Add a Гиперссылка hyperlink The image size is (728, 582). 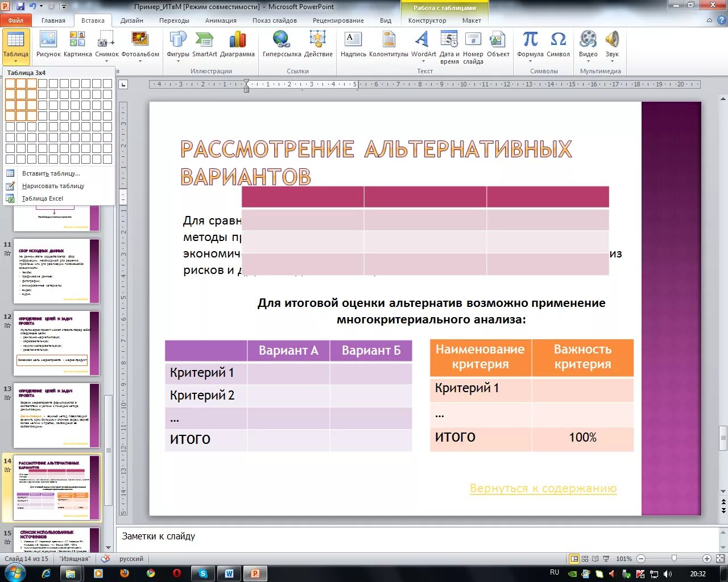(x=282, y=44)
